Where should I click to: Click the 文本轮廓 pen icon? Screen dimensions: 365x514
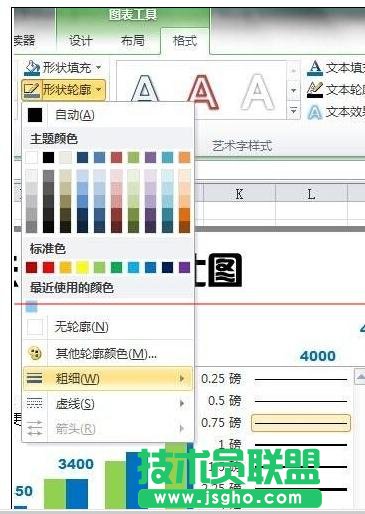pyautogui.click(x=315, y=90)
